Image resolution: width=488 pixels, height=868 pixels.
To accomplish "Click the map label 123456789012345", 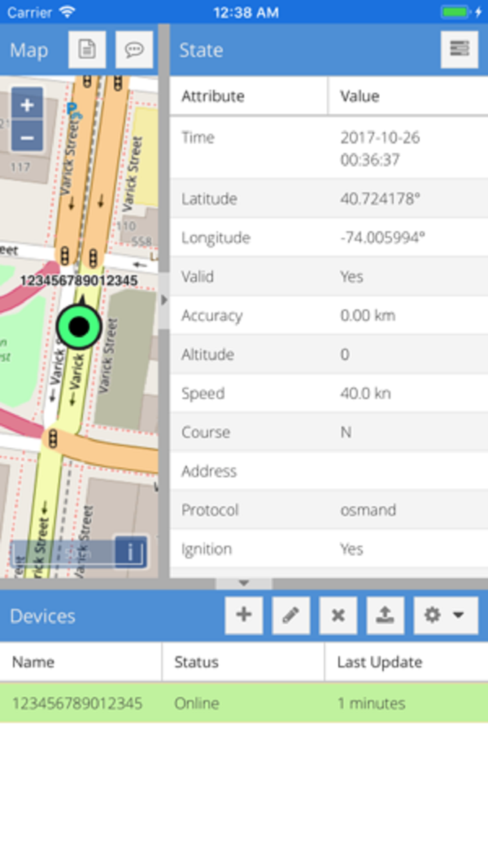I will point(79,281).
